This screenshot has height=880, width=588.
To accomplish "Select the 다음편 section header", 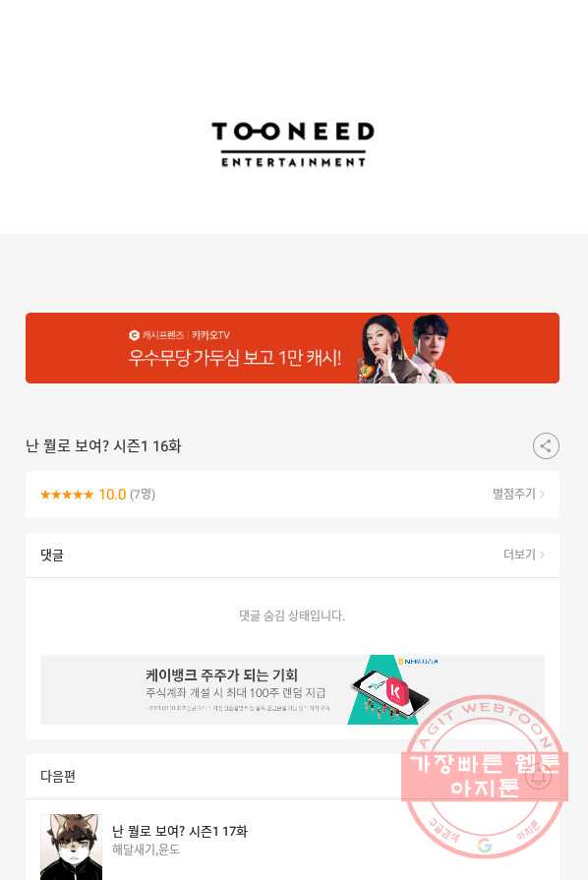I will pos(58,776).
